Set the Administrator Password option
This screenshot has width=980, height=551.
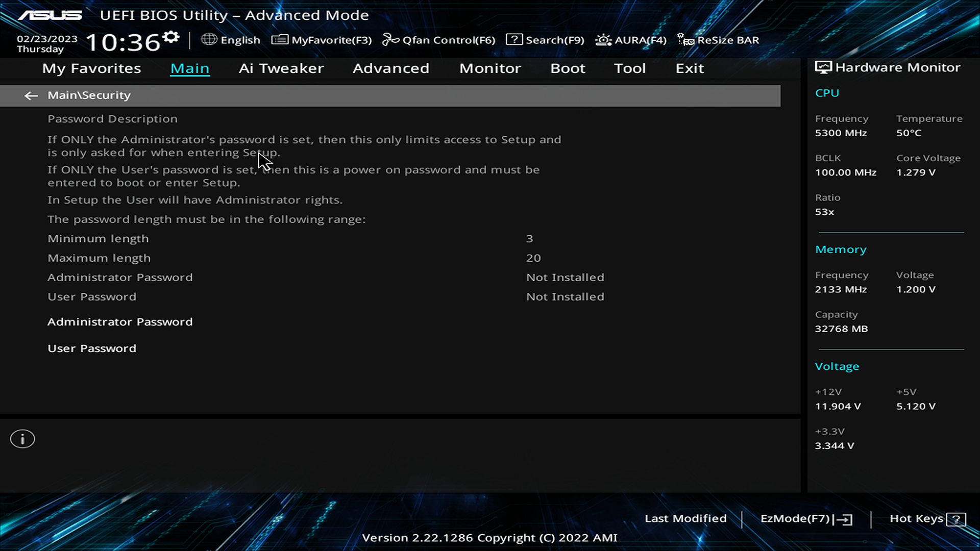point(120,322)
